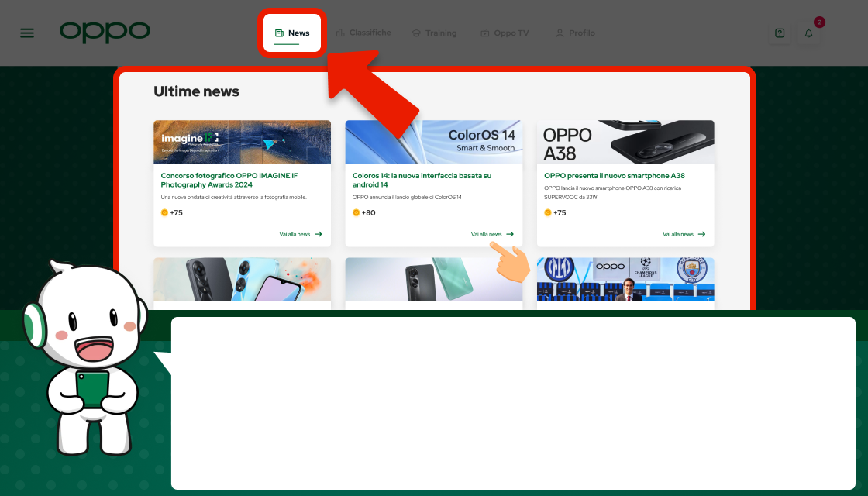
Task: Open the help question mark icon
Action: click(780, 33)
